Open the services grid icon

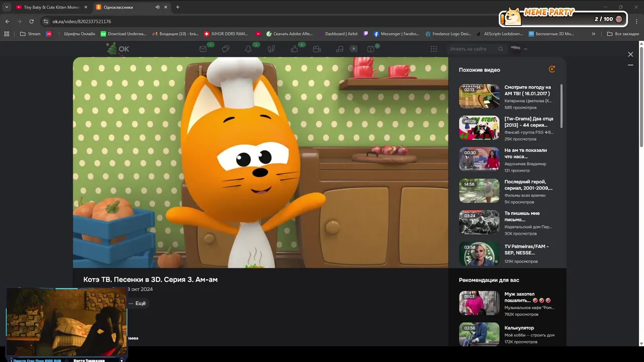pyautogui.click(x=434, y=49)
